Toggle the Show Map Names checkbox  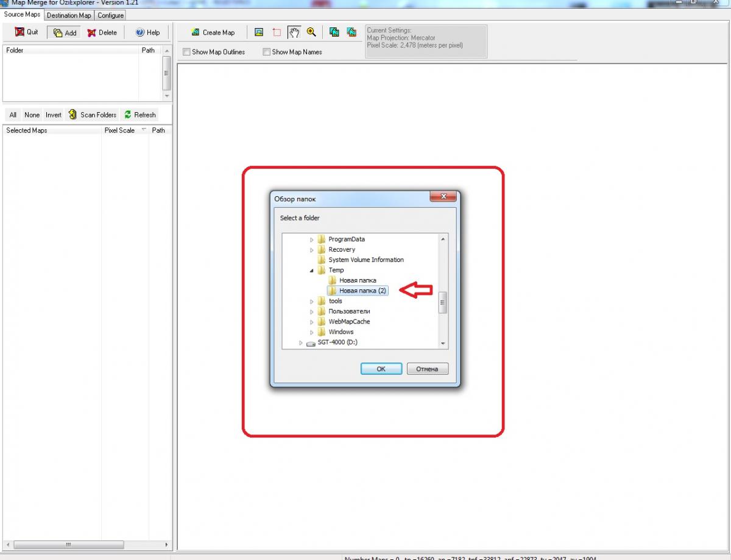point(266,52)
